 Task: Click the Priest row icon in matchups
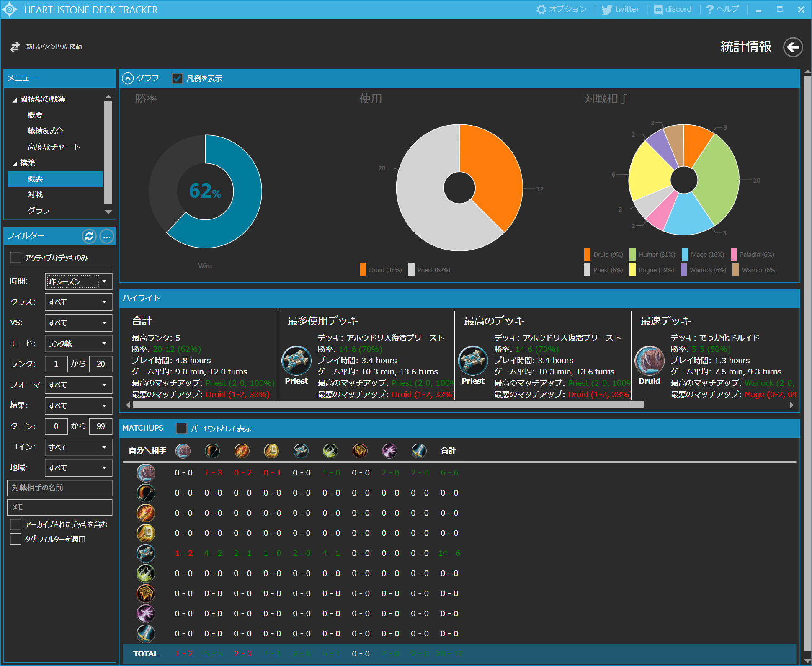click(x=146, y=553)
